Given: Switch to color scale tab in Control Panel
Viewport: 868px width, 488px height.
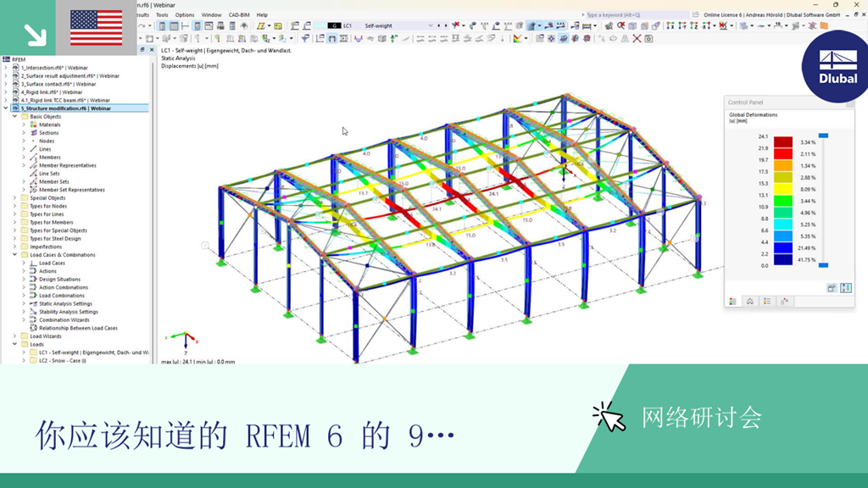Looking at the screenshot, I should coord(733,301).
